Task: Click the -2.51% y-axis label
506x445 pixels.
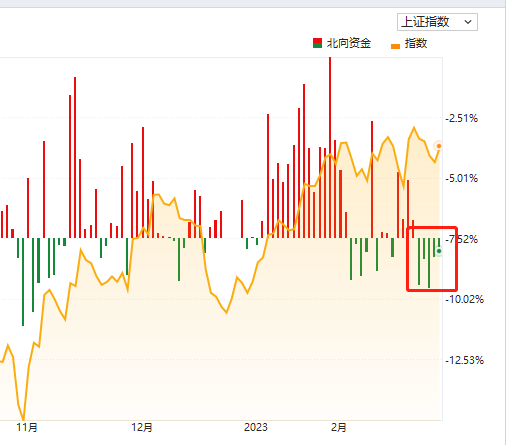Action: point(462,118)
